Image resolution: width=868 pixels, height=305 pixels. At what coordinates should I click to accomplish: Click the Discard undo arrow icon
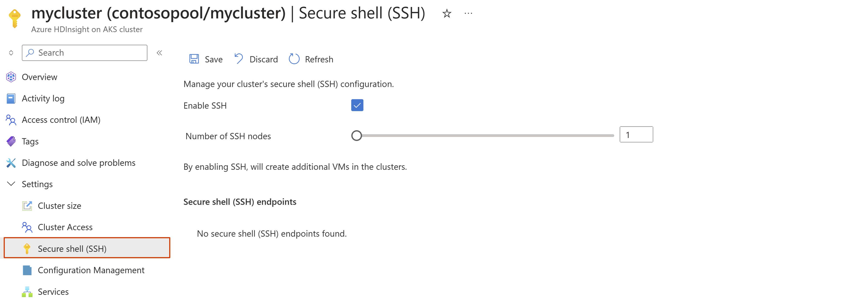click(239, 59)
